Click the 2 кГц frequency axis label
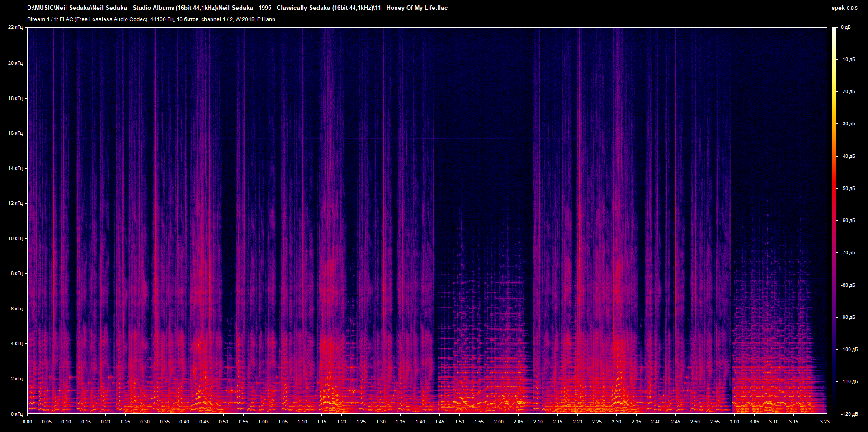Viewport: 868px width, 432px height. coord(17,379)
